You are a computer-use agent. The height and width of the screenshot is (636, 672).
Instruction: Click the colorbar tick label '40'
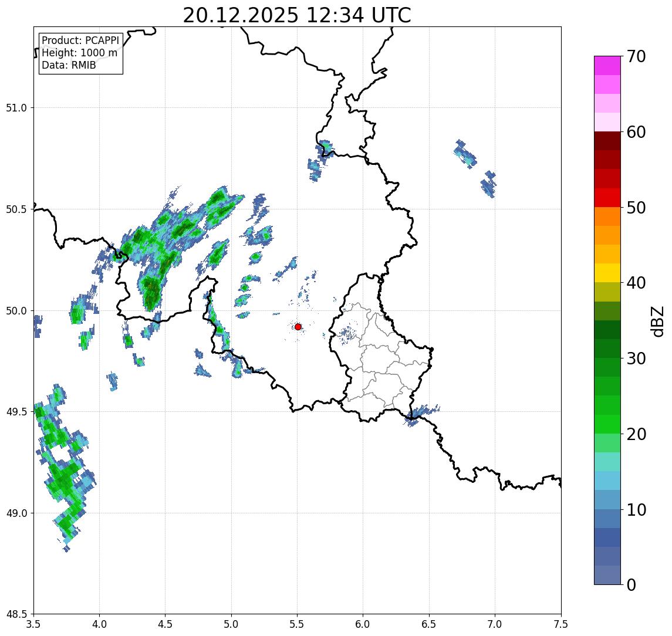(x=636, y=283)
